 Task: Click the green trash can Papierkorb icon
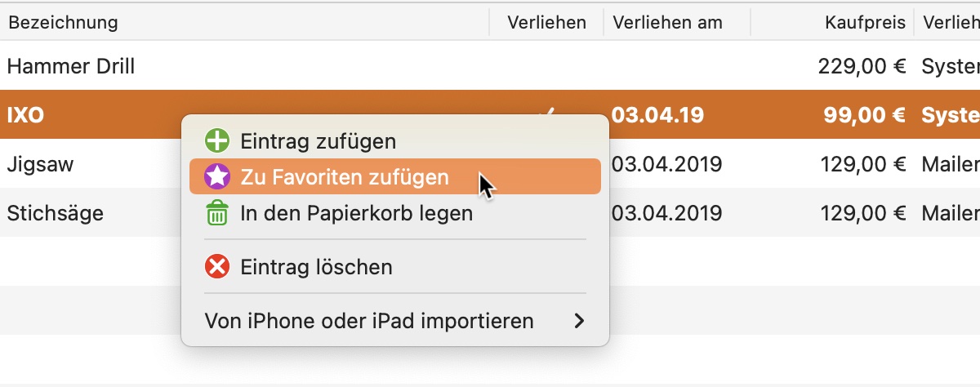(x=216, y=214)
